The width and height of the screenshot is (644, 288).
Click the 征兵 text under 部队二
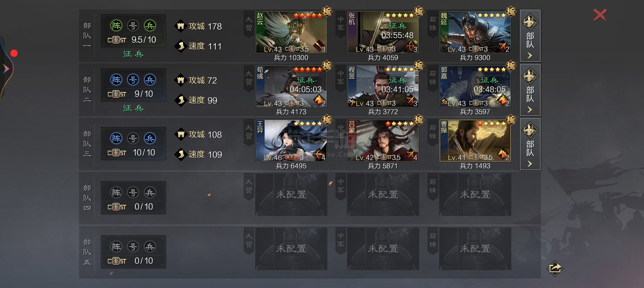(133, 108)
